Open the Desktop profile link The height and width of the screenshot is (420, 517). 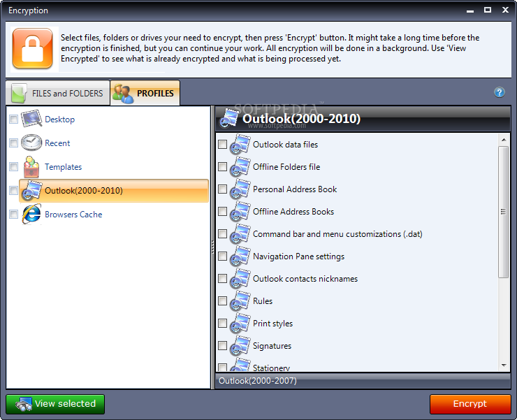[59, 120]
